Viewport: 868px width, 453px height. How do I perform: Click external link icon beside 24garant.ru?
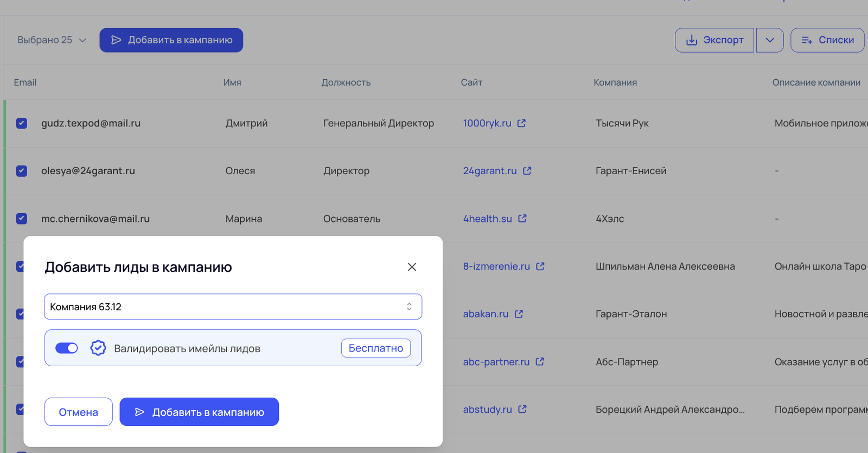click(x=527, y=171)
